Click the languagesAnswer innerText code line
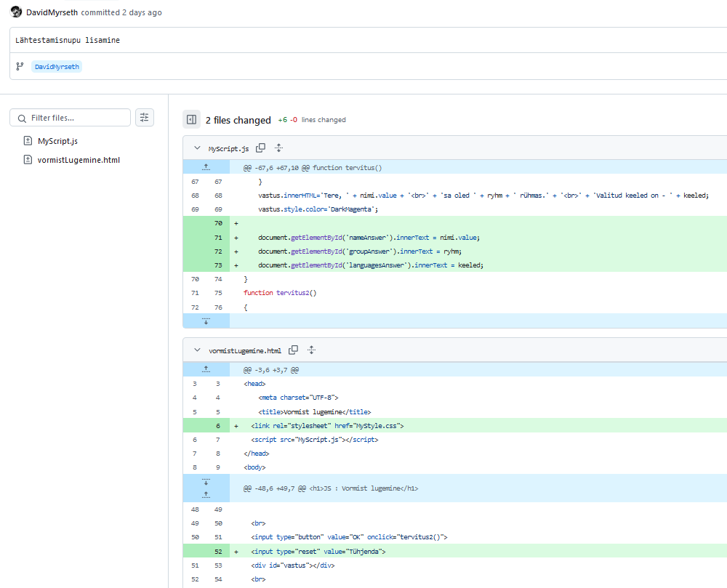Screen dimensions: 727x588 [371, 265]
